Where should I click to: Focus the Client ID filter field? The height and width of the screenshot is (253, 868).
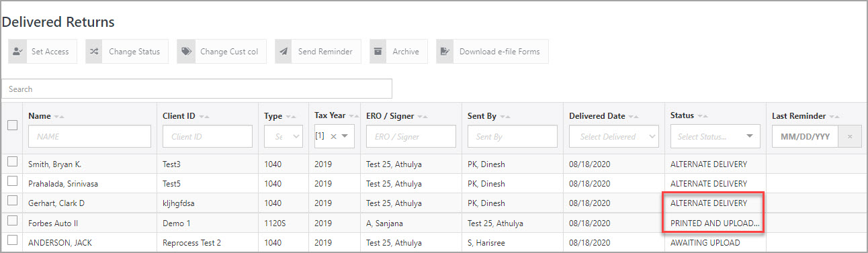point(208,136)
